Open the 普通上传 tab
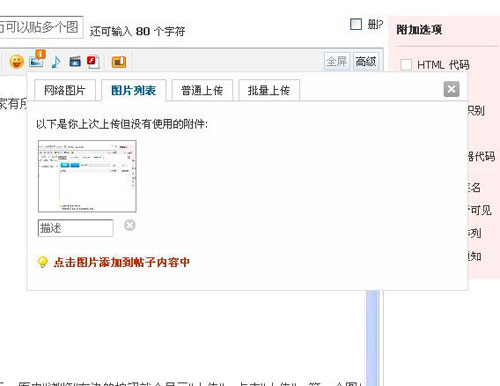This screenshot has width=500, height=386. 202,90
